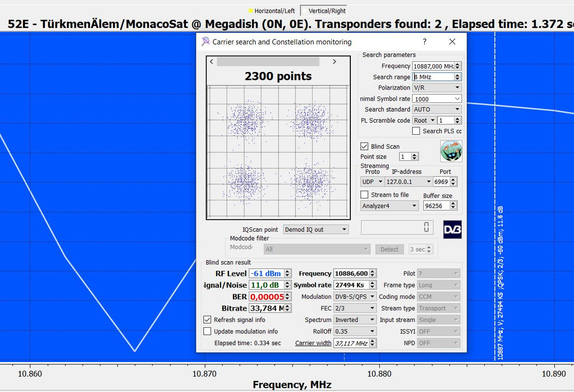Adjust streaming Port 6969 spinner
The width and height of the screenshot is (574, 392).
(x=454, y=182)
